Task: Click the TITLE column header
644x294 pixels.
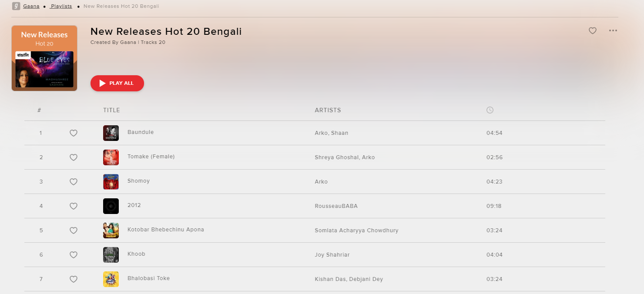Action: click(x=111, y=110)
